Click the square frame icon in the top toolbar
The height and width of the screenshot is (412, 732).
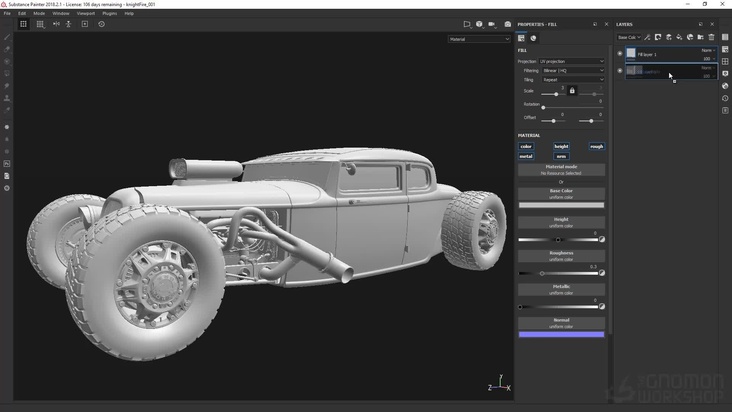click(x=84, y=24)
